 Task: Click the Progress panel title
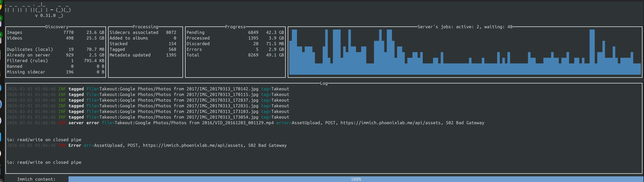click(235, 27)
